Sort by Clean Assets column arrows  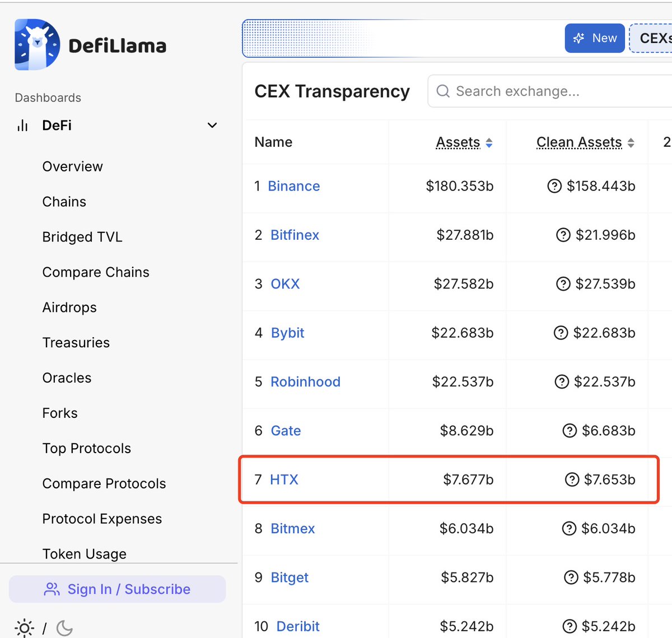tap(631, 143)
